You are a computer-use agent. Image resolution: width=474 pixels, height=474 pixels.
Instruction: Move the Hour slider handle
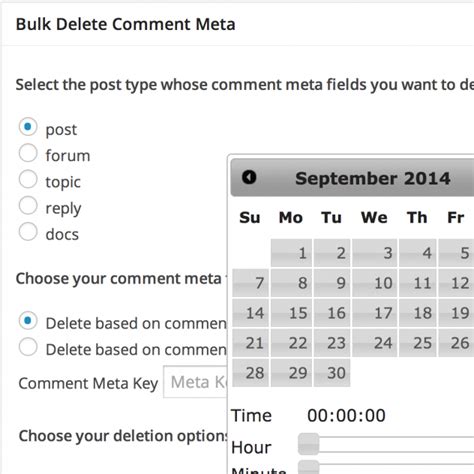309,444
